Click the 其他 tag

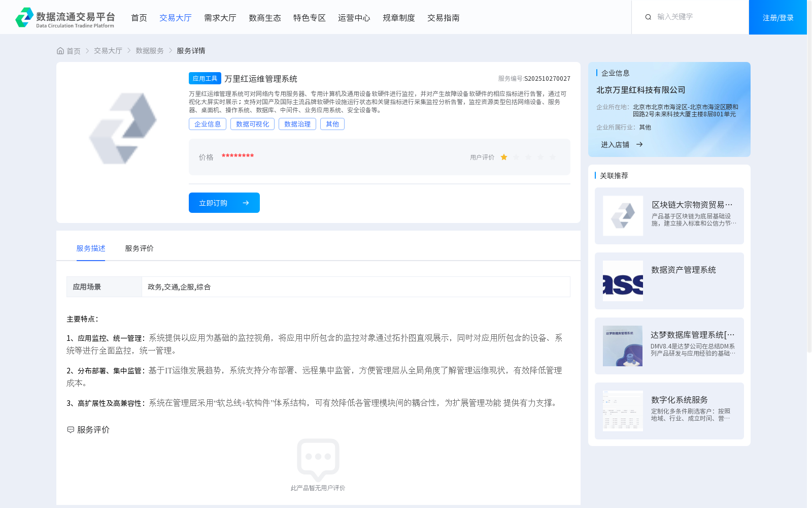(332, 124)
